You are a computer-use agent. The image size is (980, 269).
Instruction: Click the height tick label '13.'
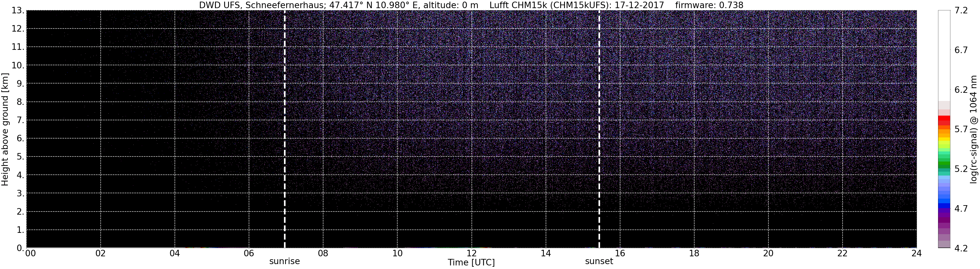coord(18,11)
